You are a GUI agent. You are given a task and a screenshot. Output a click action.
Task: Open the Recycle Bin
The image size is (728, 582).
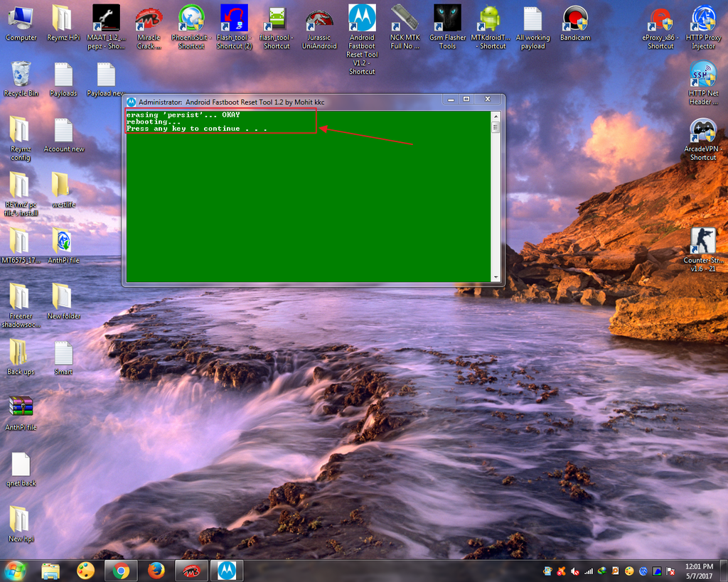pyautogui.click(x=21, y=75)
